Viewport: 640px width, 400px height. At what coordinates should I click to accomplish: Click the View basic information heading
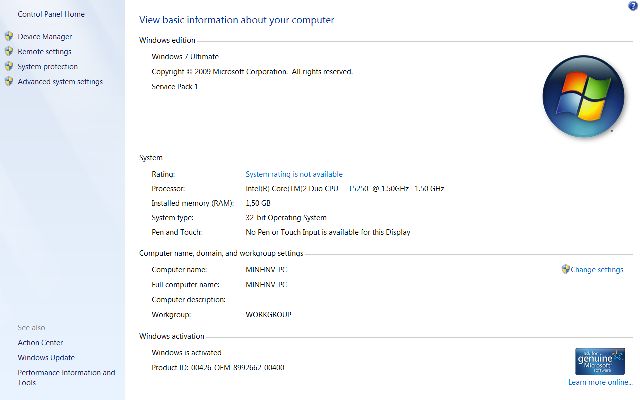click(x=236, y=20)
